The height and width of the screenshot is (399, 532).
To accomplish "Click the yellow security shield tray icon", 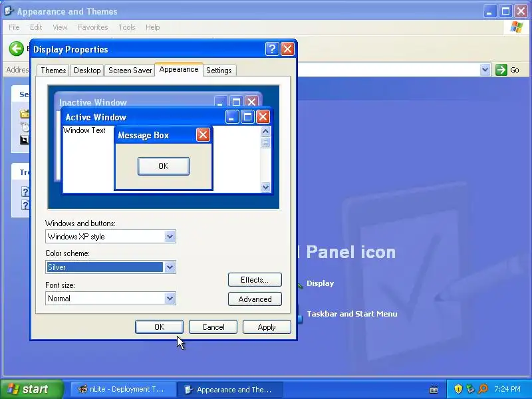I will pos(458,389).
